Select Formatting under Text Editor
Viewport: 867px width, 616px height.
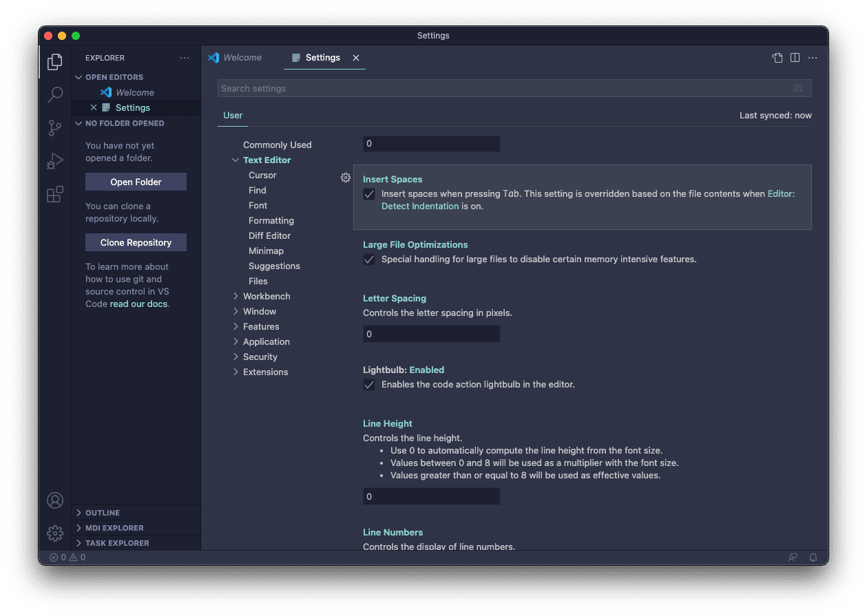click(x=271, y=220)
